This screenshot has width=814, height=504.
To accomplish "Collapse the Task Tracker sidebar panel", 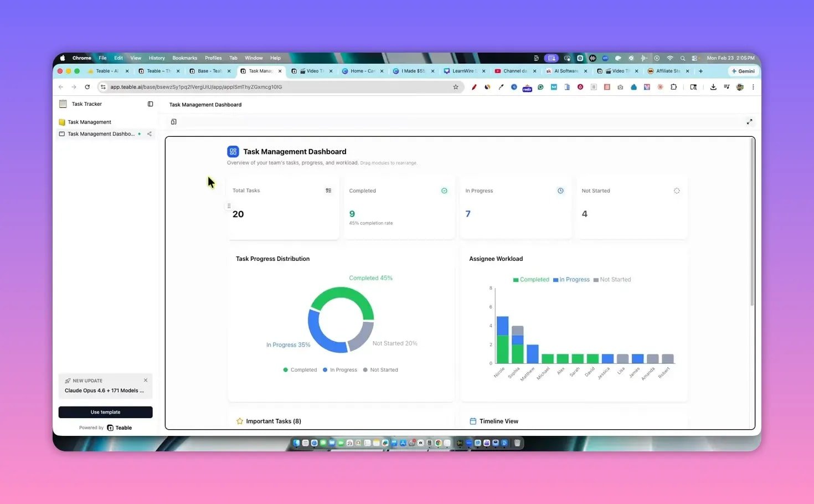I will click(x=150, y=104).
